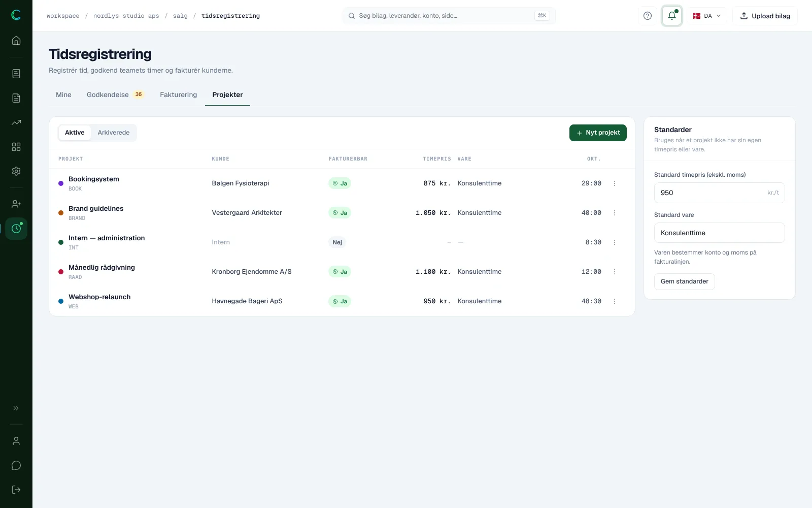The height and width of the screenshot is (508, 812).
Task: Open row menu for Webshop-relaunch
Action: click(x=615, y=301)
